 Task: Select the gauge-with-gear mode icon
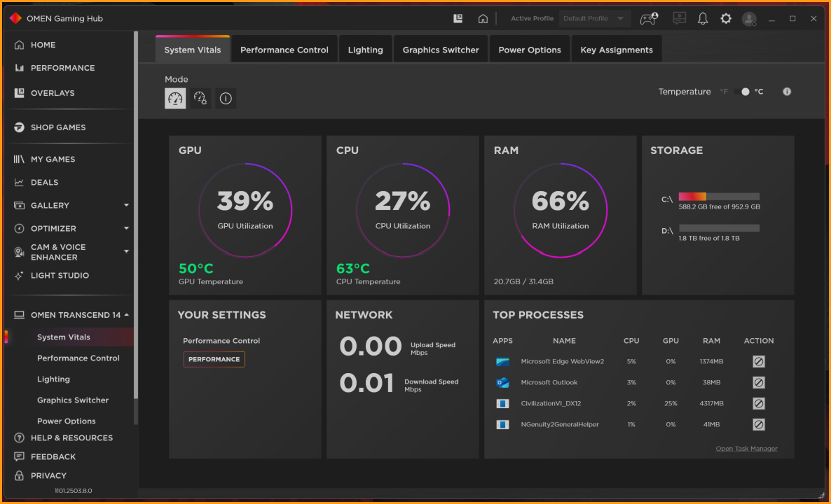point(200,99)
